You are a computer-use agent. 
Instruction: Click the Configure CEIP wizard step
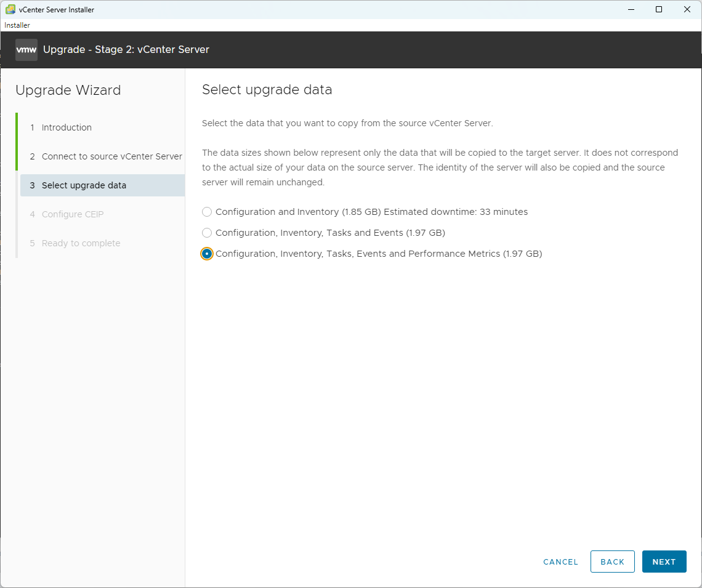71,214
